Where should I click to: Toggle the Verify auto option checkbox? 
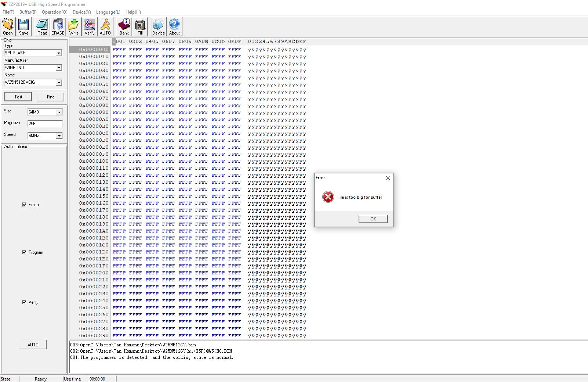click(x=24, y=302)
